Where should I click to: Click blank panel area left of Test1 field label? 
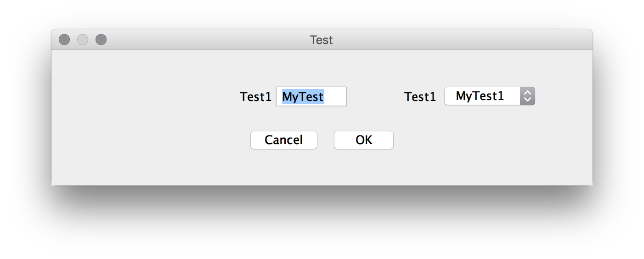(147, 97)
